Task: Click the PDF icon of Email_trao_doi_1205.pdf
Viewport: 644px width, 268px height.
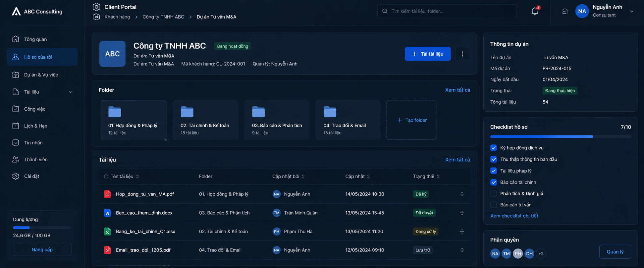Action: [x=107, y=250]
